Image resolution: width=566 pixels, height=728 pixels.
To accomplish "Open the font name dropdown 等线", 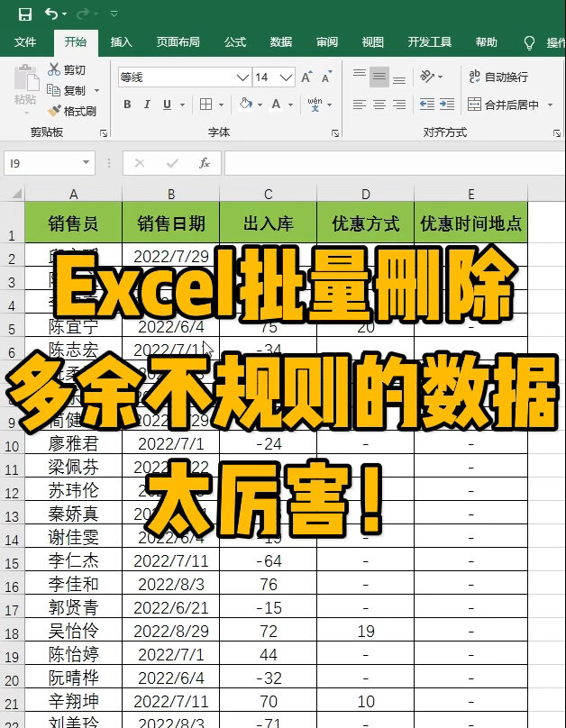I will [242, 77].
